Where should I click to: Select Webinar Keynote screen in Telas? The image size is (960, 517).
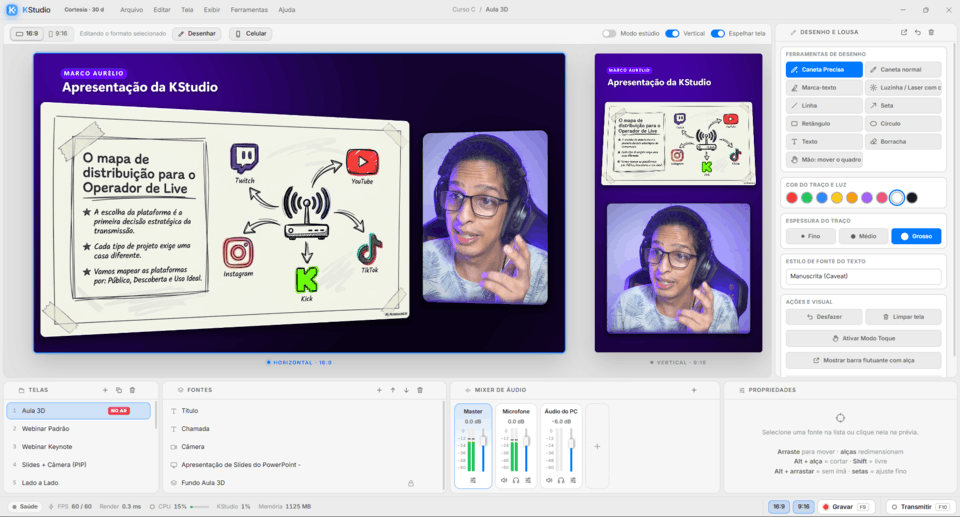[x=78, y=447]
